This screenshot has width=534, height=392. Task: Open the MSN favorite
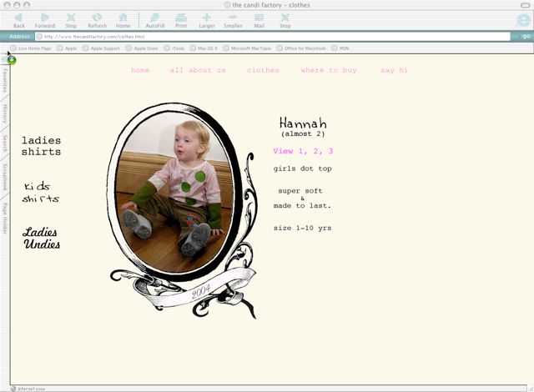340,48
